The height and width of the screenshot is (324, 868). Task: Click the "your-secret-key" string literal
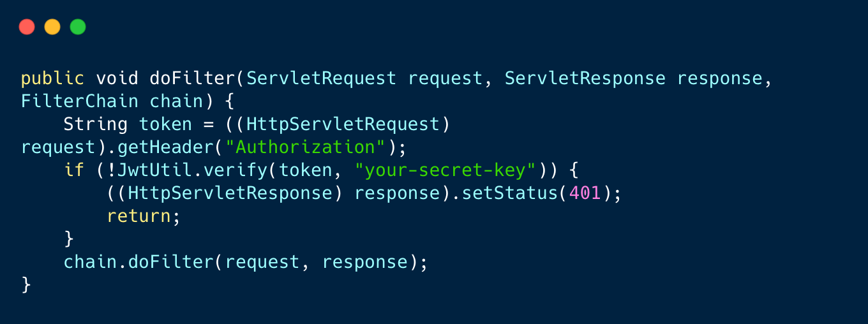coord(445,170)
